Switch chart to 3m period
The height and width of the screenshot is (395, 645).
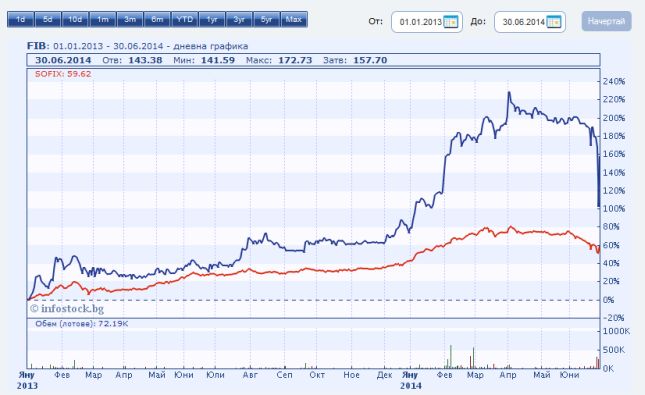pos(130,19)
